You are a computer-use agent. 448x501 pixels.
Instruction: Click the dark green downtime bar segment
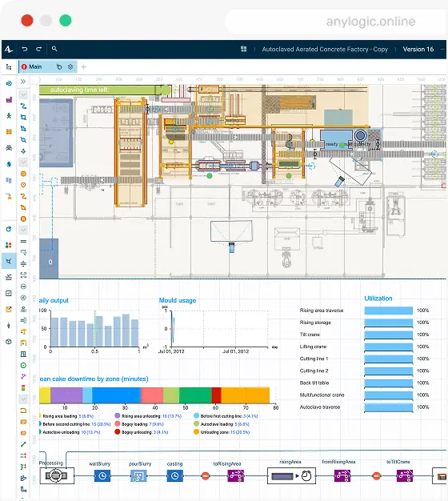pyautogui.click(x=195, y=395)
